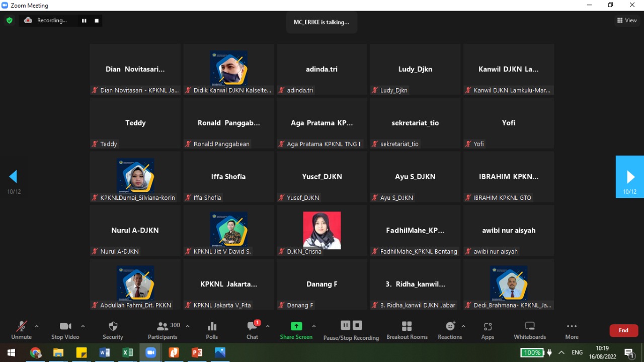Open Breakout Rooms
Image resolution: width=644 pixels, height=362 pixels.
coord(407,330)
